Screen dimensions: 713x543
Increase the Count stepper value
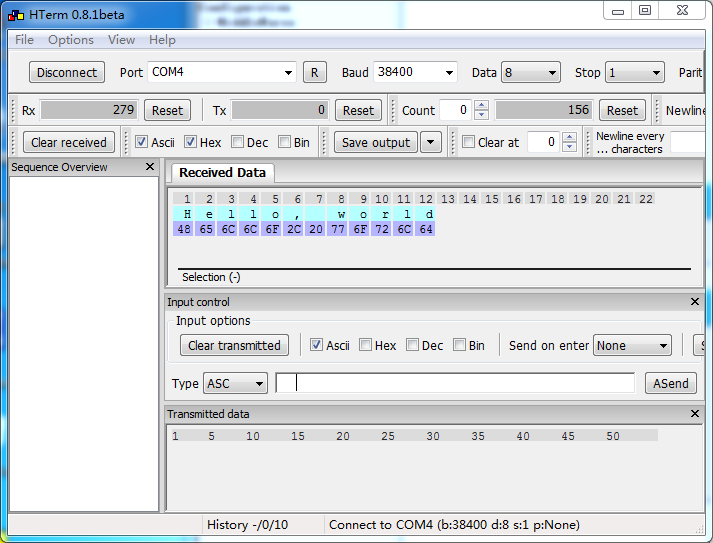(x=481, y=106)
